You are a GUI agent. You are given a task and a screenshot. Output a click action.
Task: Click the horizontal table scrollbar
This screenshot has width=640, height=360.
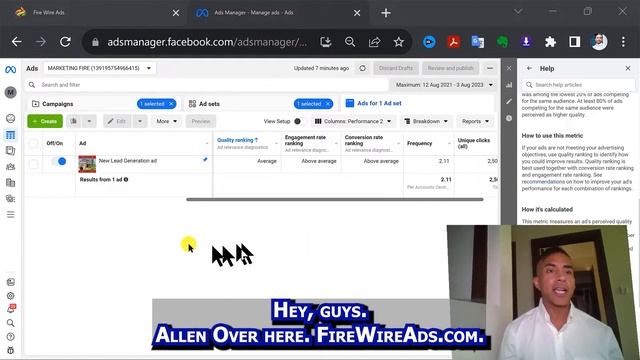(335, 200)
